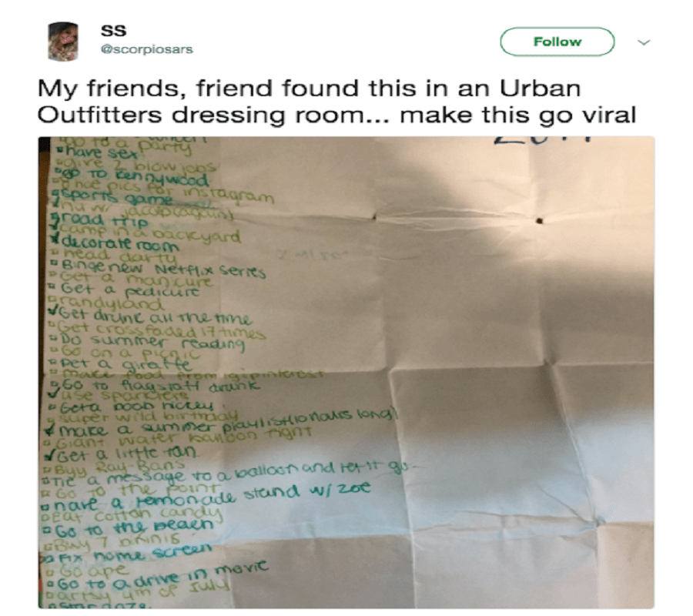Open the @scorpiosars handle link
693x616 pixels.
point(147,49)
